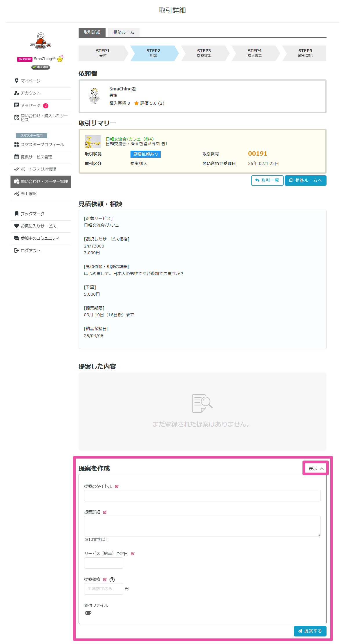Viewport: 348px width, 644px height.
Task: Click the 提案のタイトル text field
Action: (x=202, y=496)
